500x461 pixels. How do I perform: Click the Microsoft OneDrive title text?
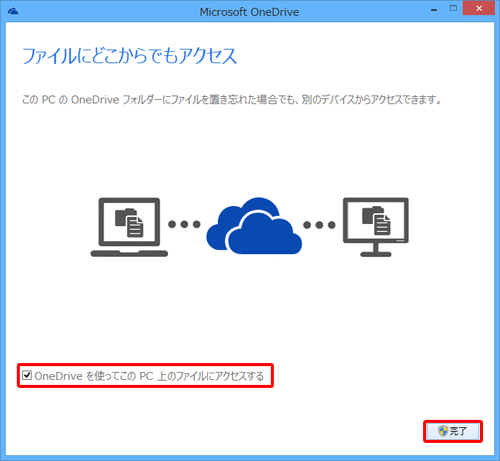click(x=249, y=12)
